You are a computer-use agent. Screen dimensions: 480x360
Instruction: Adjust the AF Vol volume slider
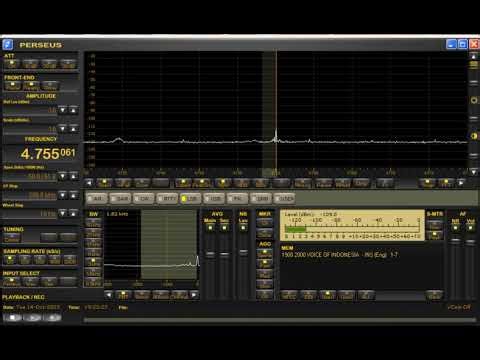coord(470,242)
